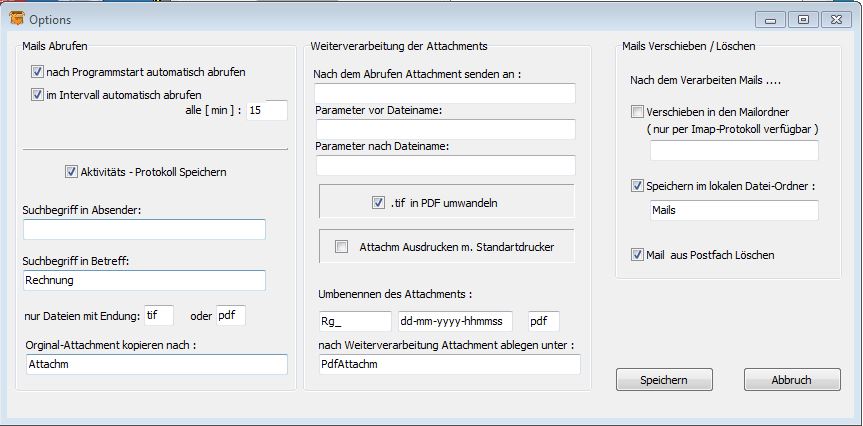This screenshot has height=426, width=863.
Task: Focus the 'Suchbegriff in Absender' field
Action: (144, 230)
